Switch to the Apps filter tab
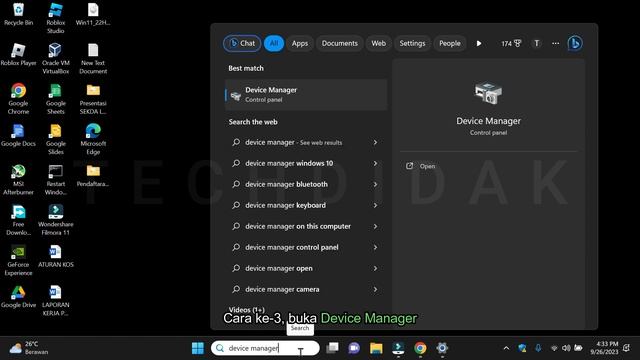 pyautogui.click(x=300, y=43)
